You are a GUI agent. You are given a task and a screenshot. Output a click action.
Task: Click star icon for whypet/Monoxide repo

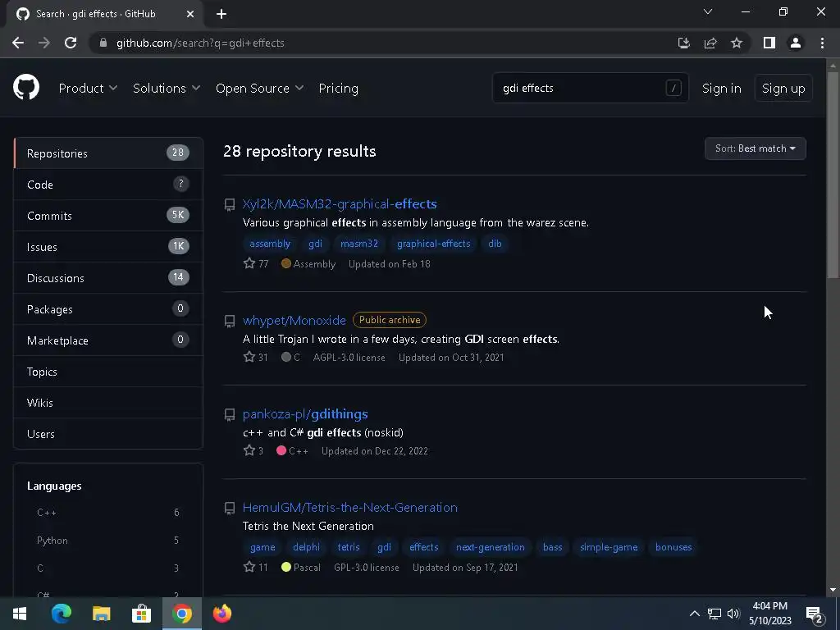tap(249, 357)
